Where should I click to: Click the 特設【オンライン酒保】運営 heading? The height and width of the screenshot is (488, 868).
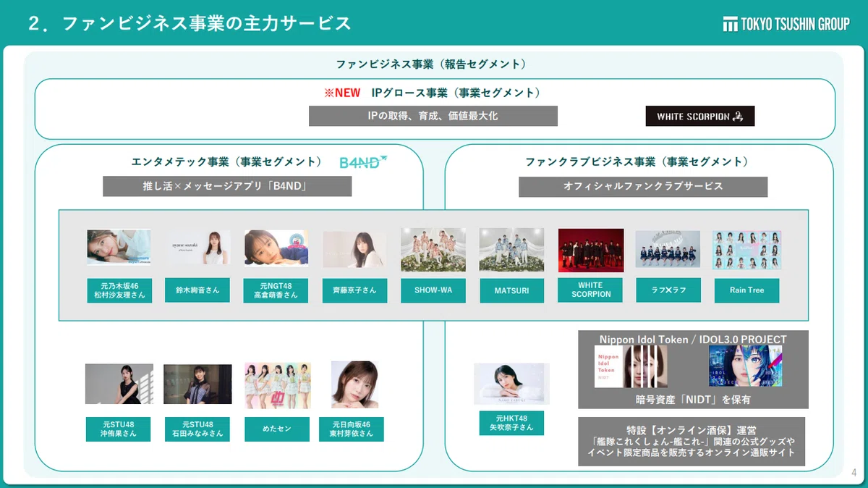(692, 430)
